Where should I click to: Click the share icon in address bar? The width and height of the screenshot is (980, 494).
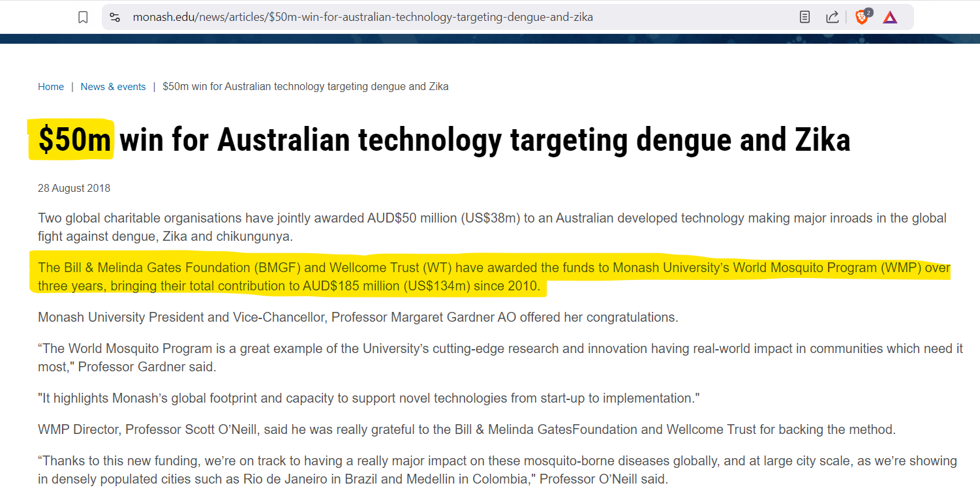tap(832, 18)
